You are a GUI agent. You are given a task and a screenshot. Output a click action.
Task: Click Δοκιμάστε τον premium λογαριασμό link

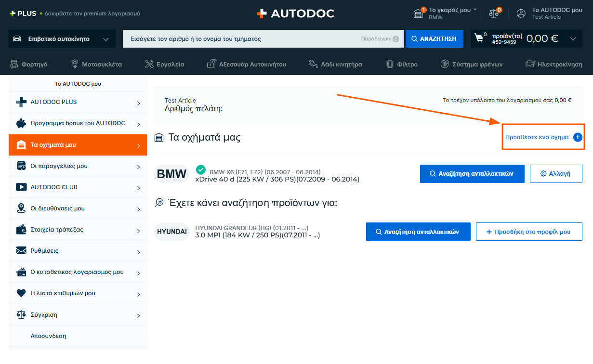92,13
